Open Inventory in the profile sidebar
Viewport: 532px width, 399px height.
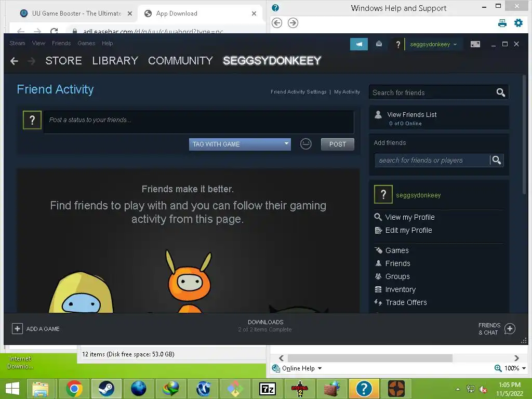point(401,289)
